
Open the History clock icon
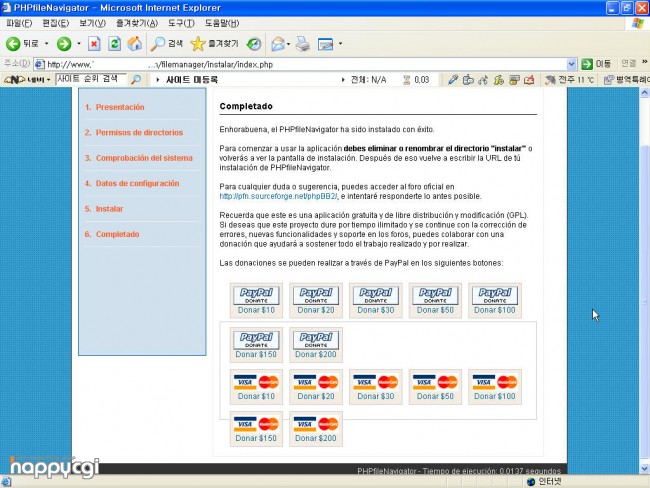coord(254,44)
